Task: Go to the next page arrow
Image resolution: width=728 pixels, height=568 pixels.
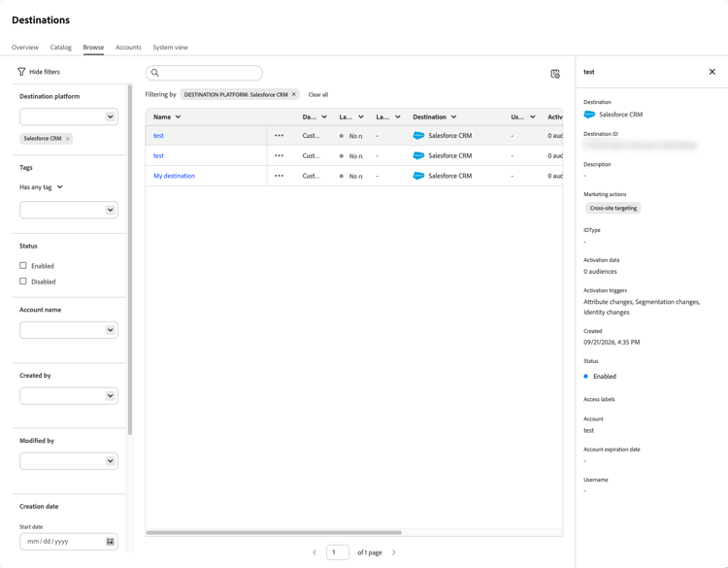Action: [x=394, y=552]
